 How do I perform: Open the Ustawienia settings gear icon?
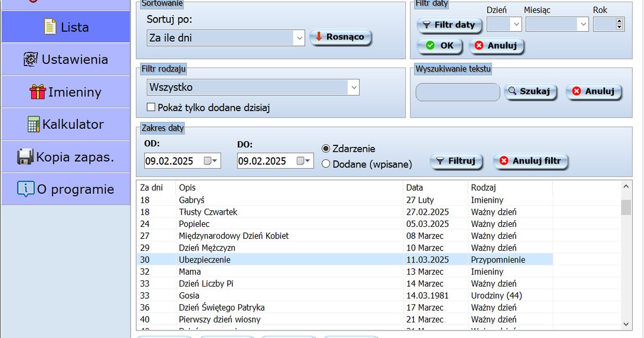coord(30,58)
